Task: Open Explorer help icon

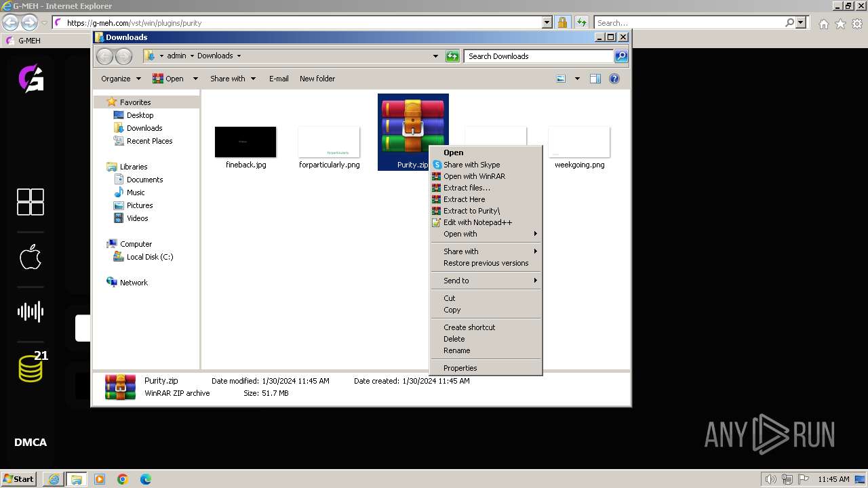Action: (614, 79)
